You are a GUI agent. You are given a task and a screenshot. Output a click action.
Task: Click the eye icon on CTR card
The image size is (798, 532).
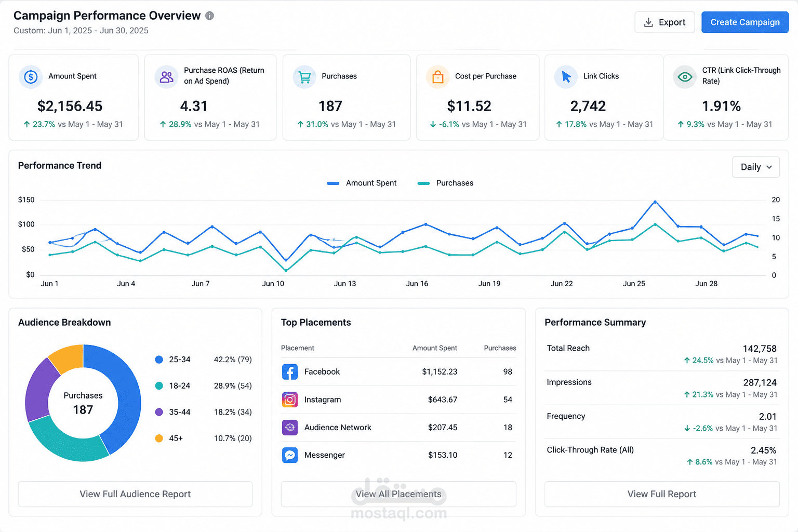(x=685, y=77)
